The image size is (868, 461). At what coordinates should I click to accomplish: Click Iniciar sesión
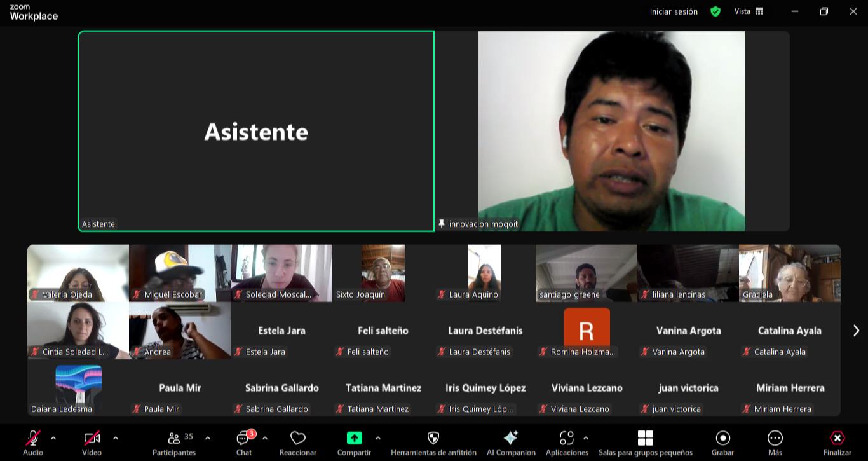coord(673,11)
